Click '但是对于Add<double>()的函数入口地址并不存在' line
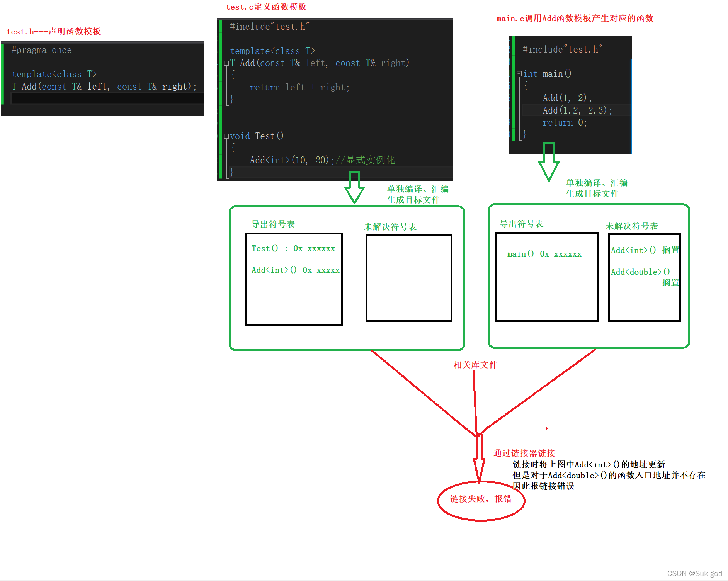 pos(609,475)
